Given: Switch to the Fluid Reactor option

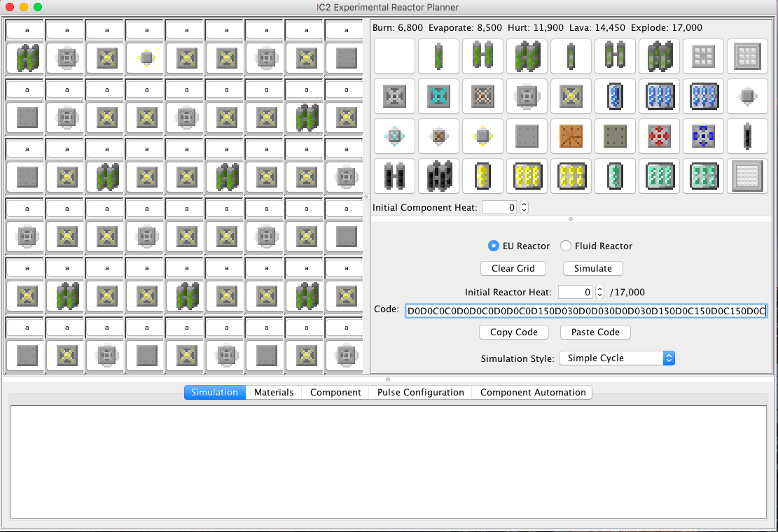Looking at the screenshot, I should coord(566,246).
